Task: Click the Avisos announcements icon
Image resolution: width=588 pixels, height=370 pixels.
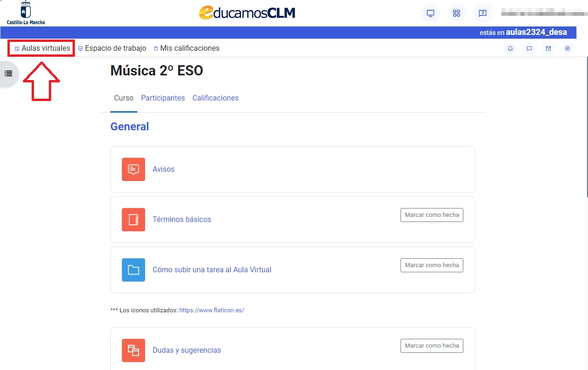Action: pyautogui.click(x=134, y=169)
